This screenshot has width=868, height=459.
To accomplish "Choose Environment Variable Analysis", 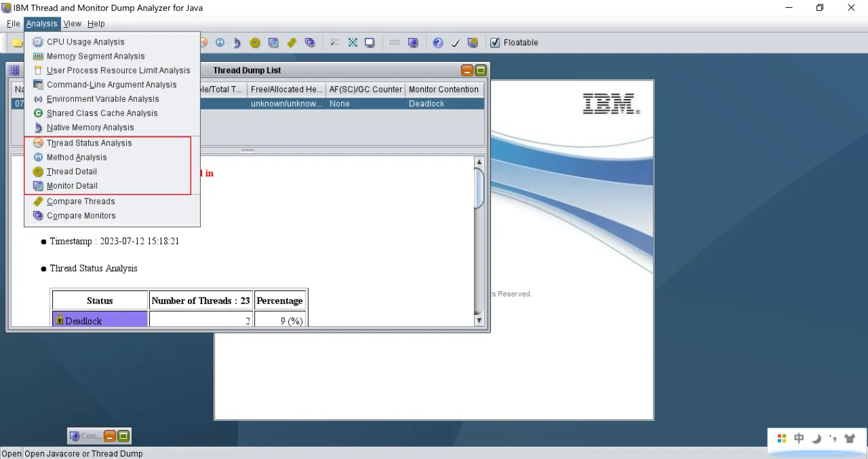I will 112,98.
